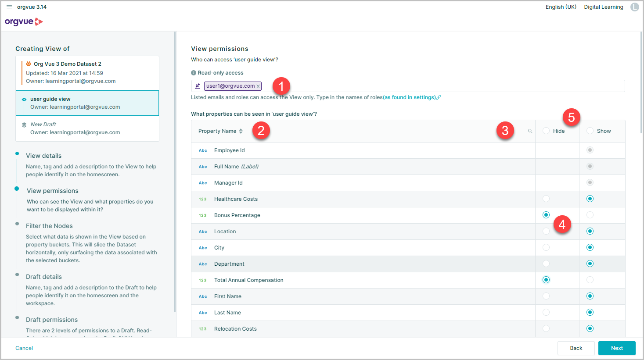Click the eye icon next to user guide view
This screenshot has width=644, height=360.
24,100
